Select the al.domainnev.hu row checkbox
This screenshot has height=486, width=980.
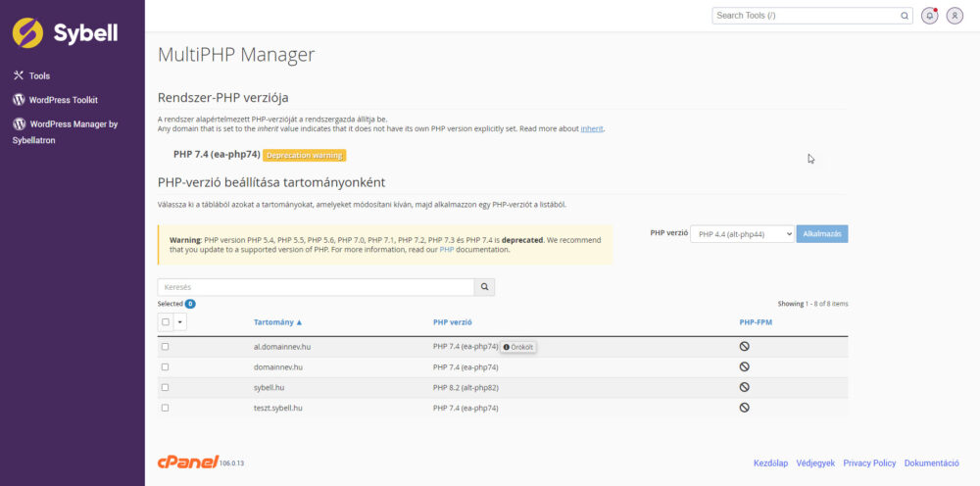[x=165, y=347]
